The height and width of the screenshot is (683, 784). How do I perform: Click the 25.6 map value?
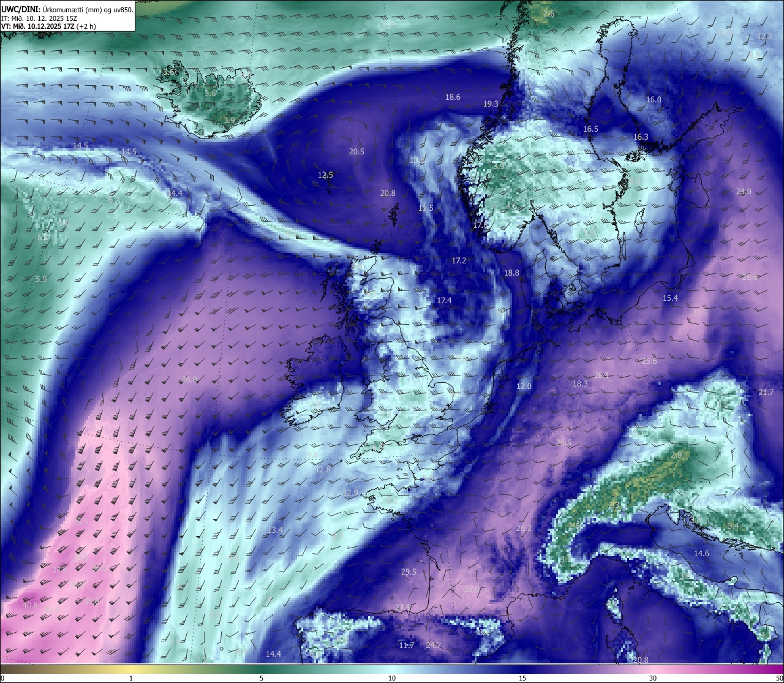[x=649, y=361]
